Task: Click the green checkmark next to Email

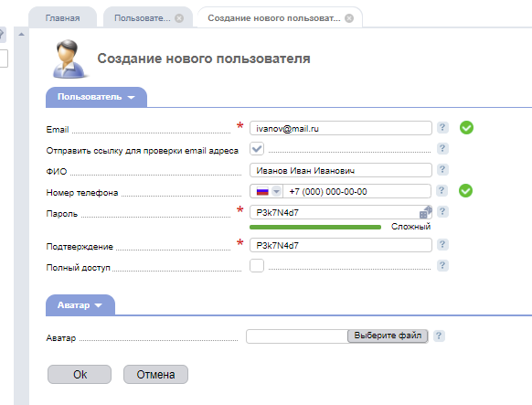Action: 466,128
